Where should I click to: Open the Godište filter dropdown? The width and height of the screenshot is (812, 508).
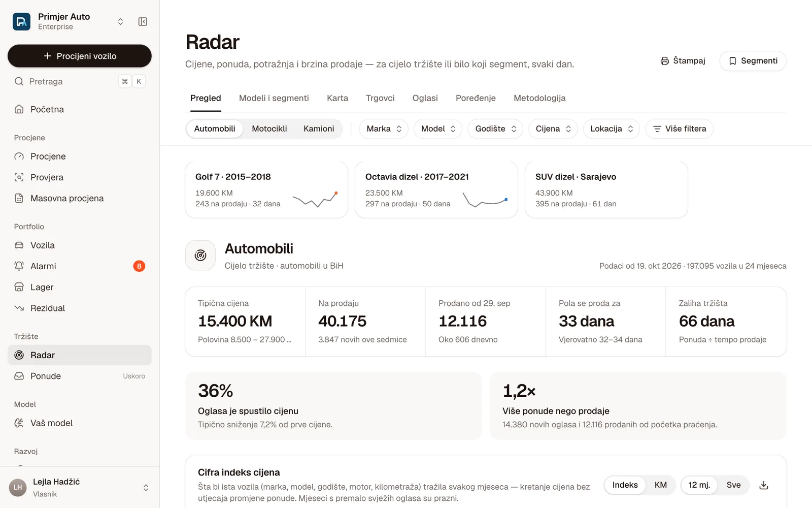pos(495,129)
